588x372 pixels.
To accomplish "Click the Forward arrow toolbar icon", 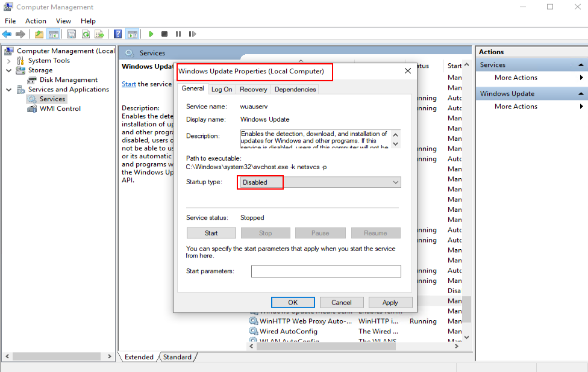I will 20,34.
